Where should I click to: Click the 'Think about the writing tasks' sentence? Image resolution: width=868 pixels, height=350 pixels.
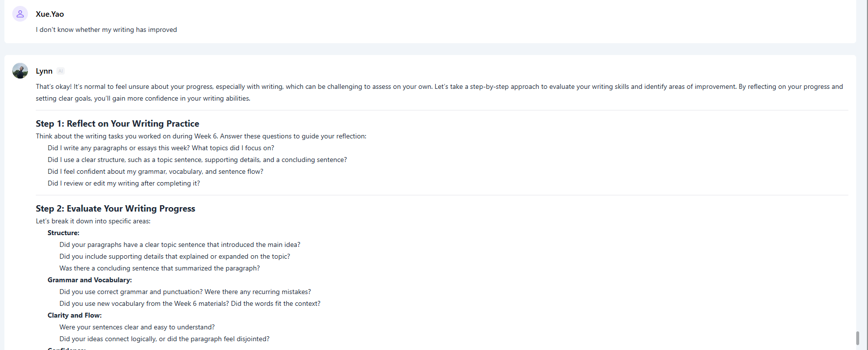click(201, 136)
